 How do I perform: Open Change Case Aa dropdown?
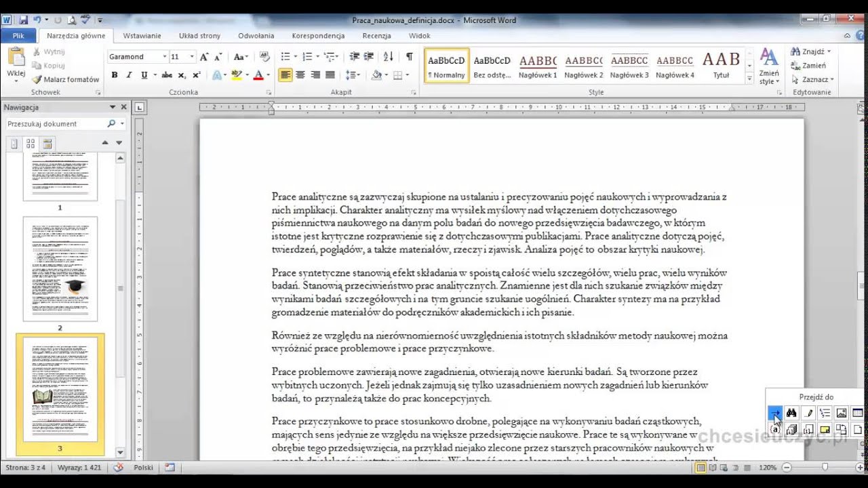241,57
